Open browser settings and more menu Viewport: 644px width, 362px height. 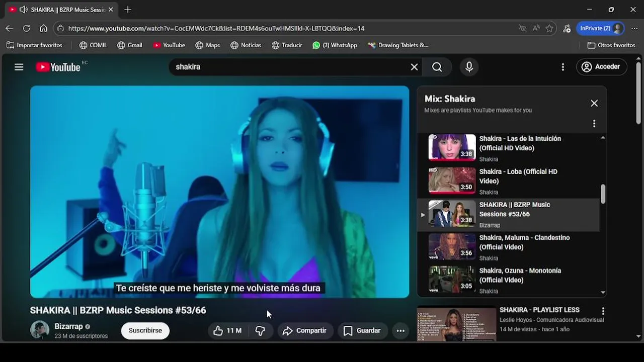(x=634, y=28)
